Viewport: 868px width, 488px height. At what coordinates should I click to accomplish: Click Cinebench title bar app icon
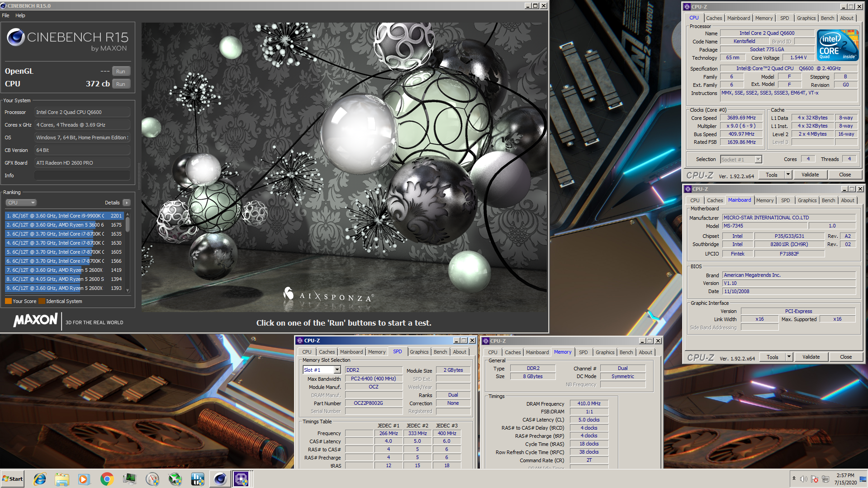(4, 6)
